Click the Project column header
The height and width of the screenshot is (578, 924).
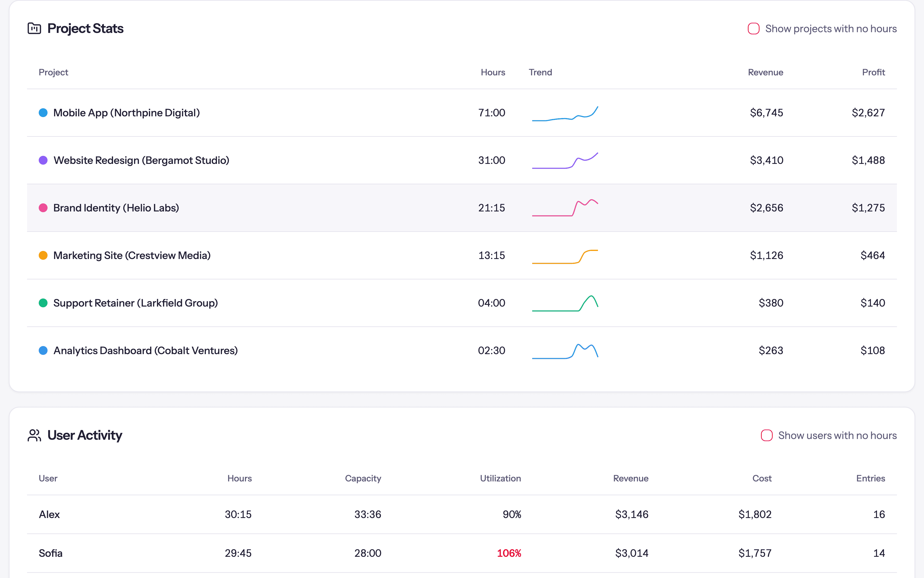pos(53,72)
